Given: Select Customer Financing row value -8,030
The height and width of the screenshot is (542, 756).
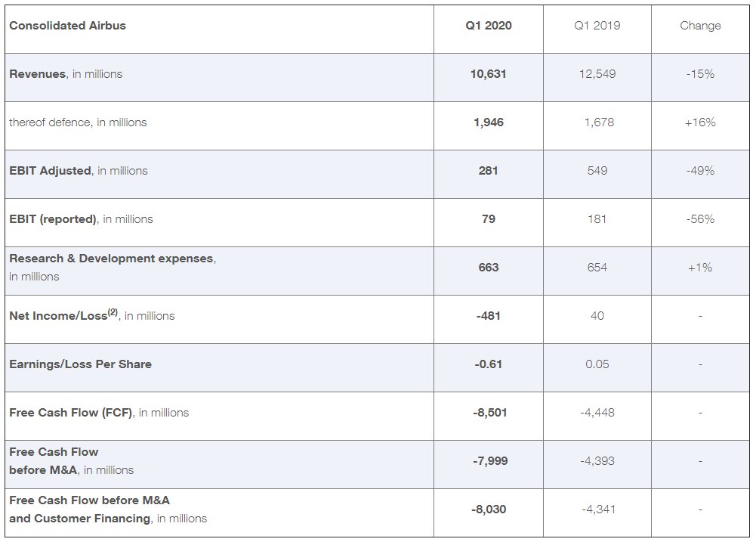Looking at the screenshot, I should pyautogui.click(x=489, y=509).
